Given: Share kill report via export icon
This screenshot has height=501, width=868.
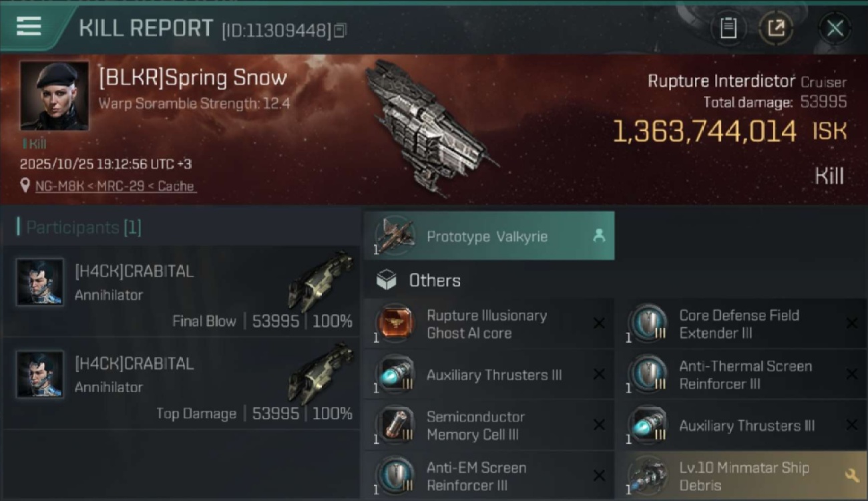Looking at the screenshot, I should (776, 28).
